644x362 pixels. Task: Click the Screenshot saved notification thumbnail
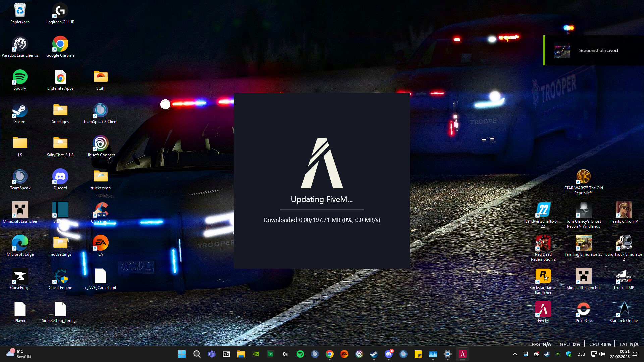(x=562, y=51)
